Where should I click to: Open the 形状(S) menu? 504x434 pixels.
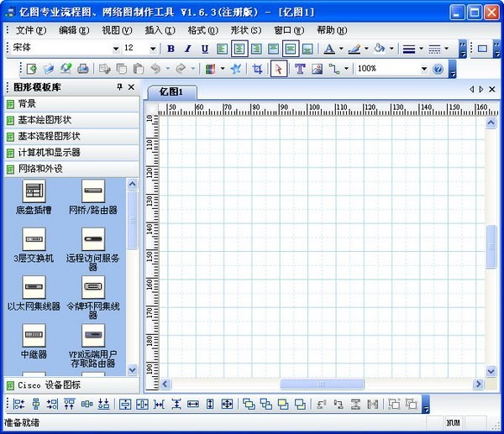pos(246,30)
